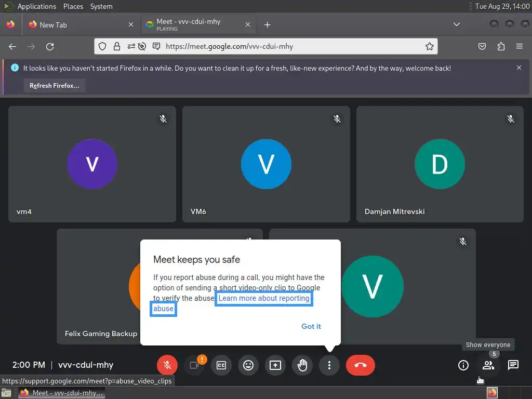Viewport: 532px width, 399px height.
Task: Open the Applications menu
Action: click(x=37, y=6)
